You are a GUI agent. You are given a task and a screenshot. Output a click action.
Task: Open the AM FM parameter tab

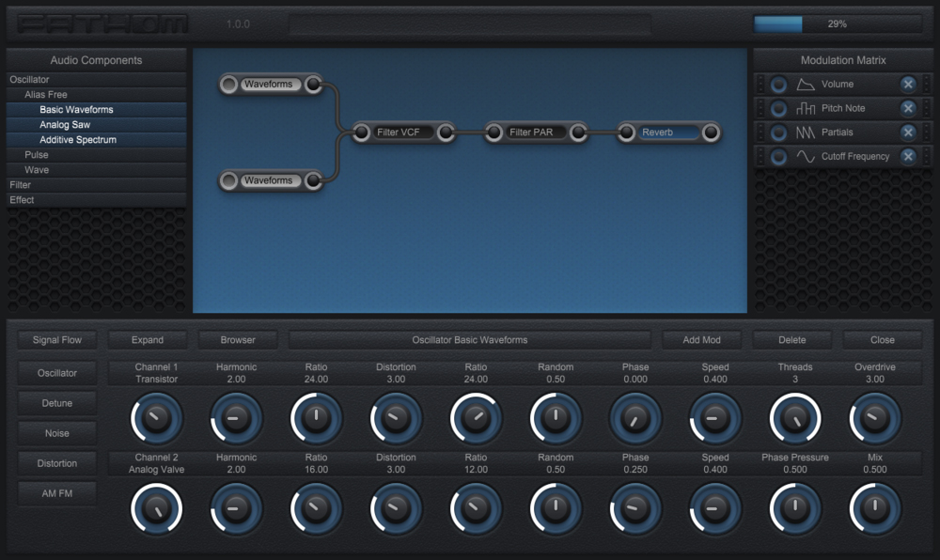[x=57, y=493]
